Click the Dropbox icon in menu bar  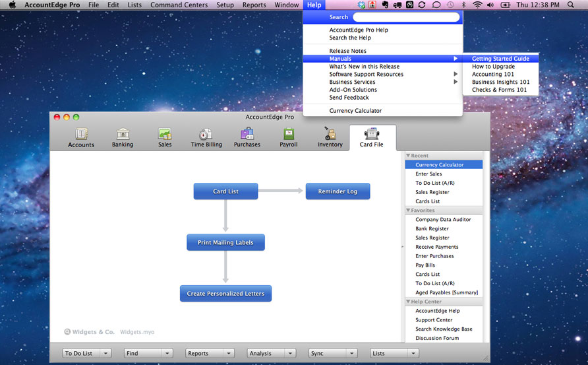(361, 5)
